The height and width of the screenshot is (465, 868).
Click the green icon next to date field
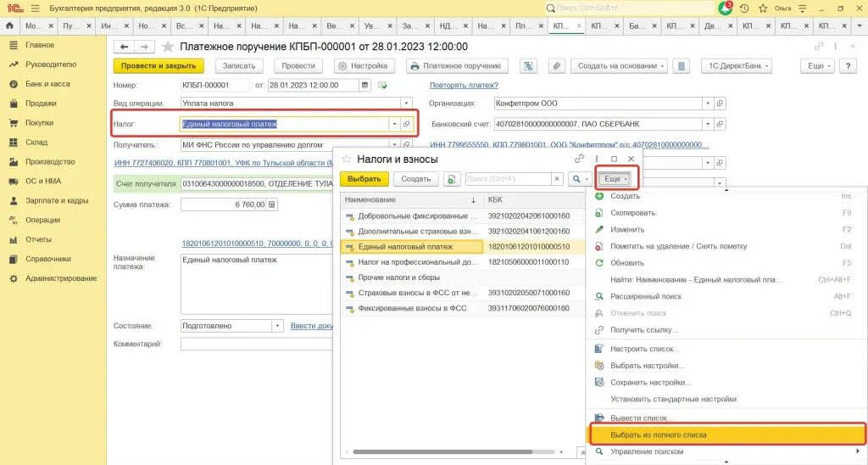[382, 86]
